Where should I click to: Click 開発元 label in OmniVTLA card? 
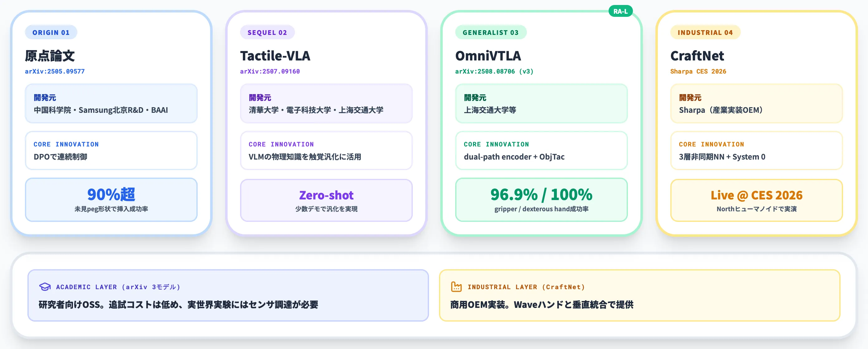point(475,98)
